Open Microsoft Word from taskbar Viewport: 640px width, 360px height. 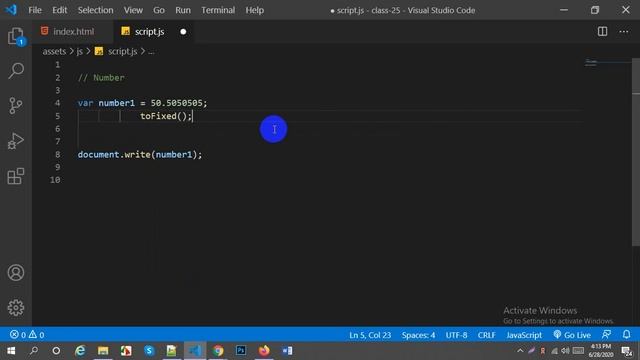coord(287,351)
